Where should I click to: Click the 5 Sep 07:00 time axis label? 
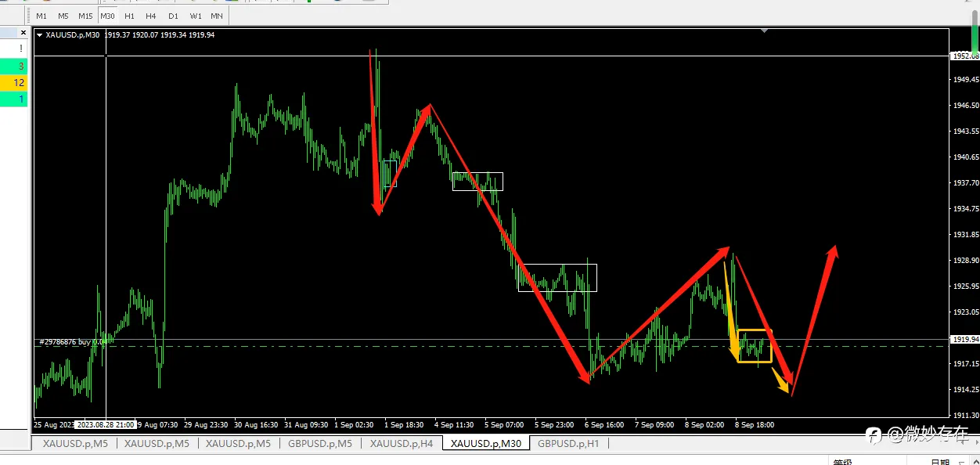point(505,425)
